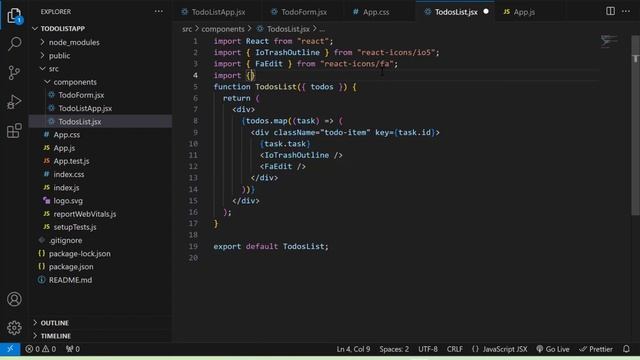640x360 pixels.
Task: Click the ports forwarded indicator showing 0
Action: click(73, 349)
